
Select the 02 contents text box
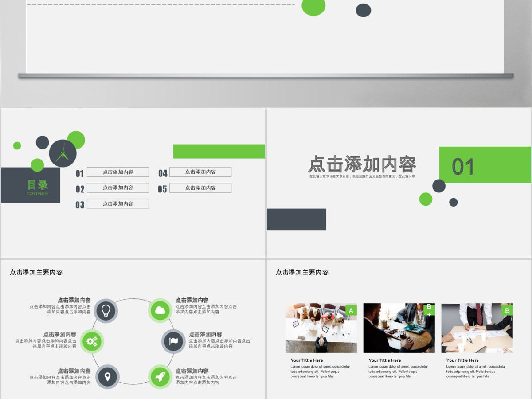[118, 188]
